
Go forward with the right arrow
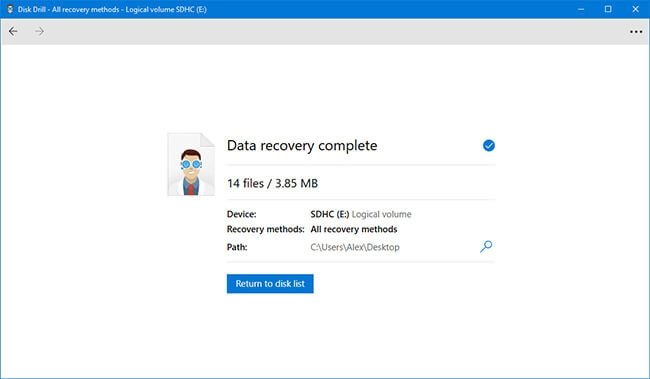coord(39,32)
